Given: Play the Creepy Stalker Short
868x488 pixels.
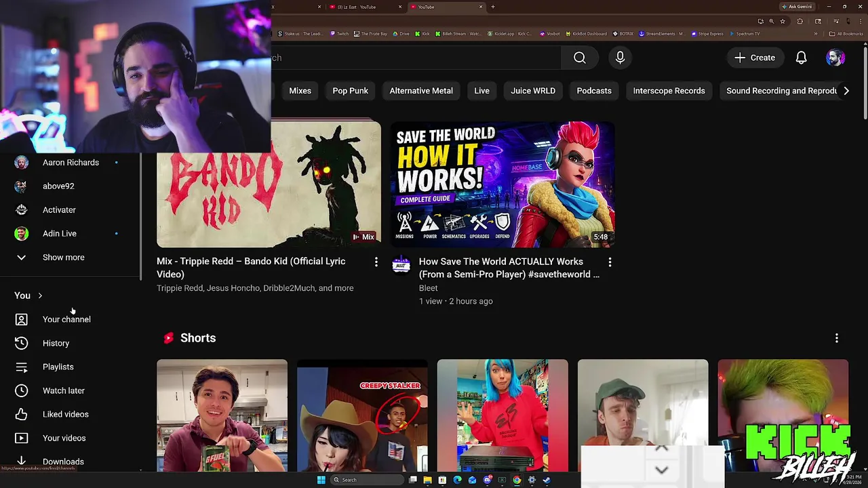Looking at the screenshot, I should tap(362, 415).
